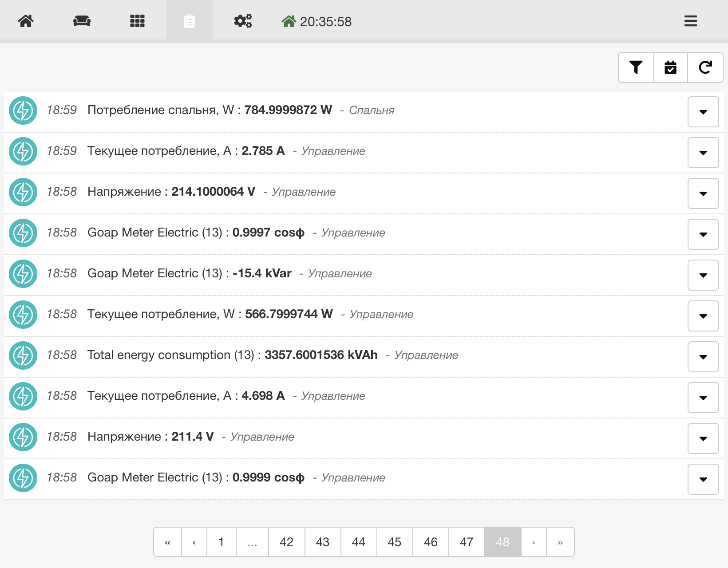Refresh the event list
The height and width of the screenshot is (568, 728).
(x=705, y=67)
